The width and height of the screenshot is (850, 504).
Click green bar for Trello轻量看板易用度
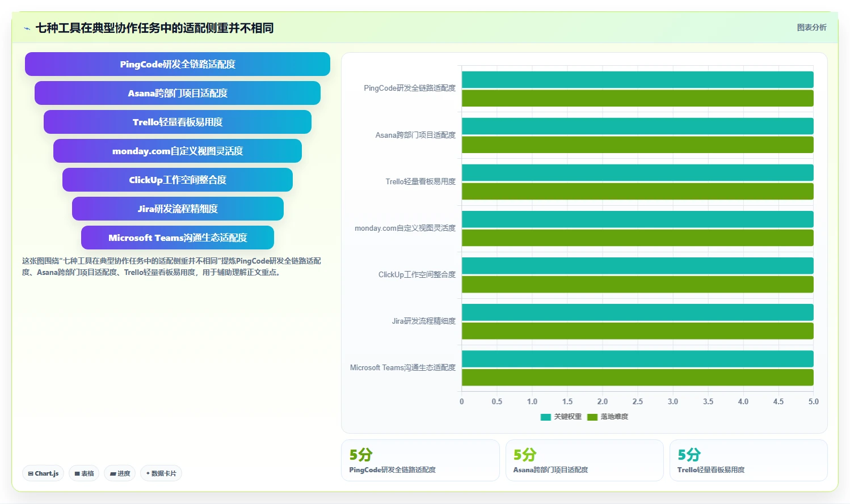pyautogui.click(x=638, y=191)
